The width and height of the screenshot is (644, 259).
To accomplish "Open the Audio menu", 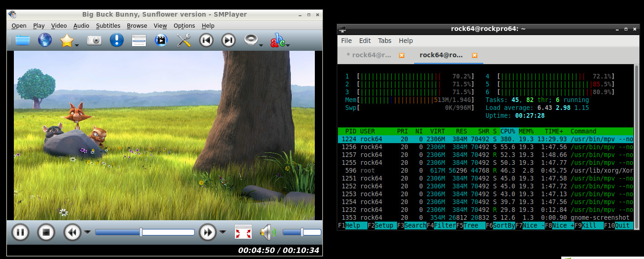I will tap(81, 26).
